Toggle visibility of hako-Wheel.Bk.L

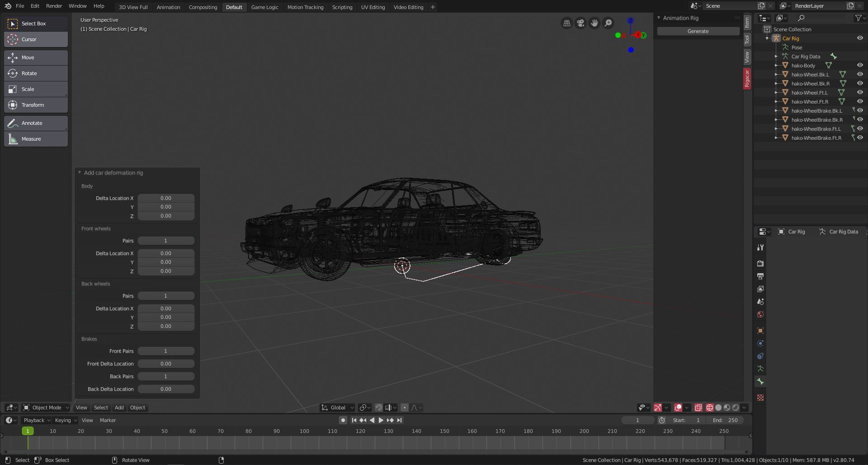[x=859, y=74]
